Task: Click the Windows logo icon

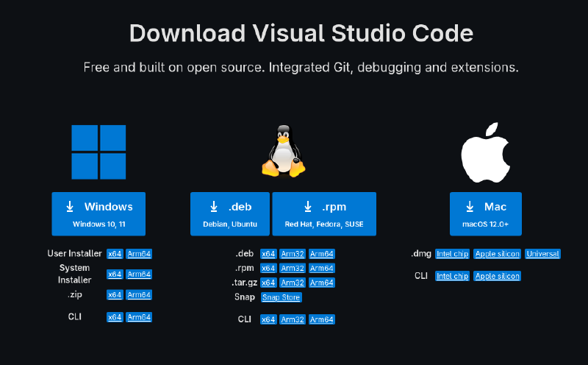Action: [98, 152]
